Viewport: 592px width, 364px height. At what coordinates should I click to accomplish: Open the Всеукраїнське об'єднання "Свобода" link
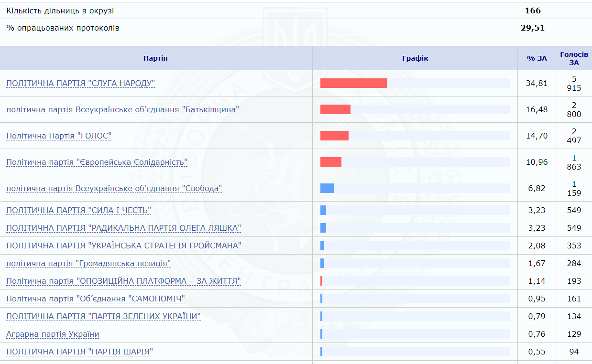pyautogui.click(x=114, y=189)
